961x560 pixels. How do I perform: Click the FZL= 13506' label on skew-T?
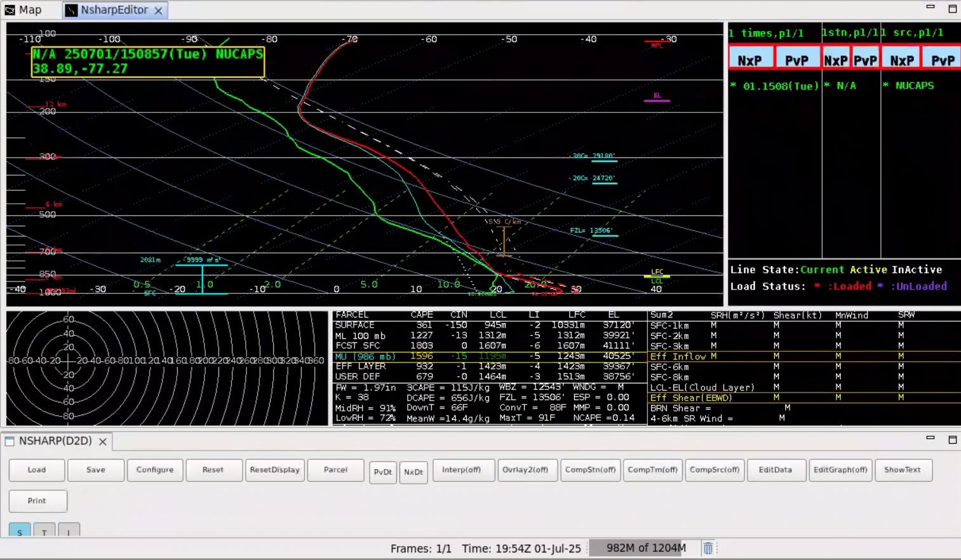click(591, 230)
